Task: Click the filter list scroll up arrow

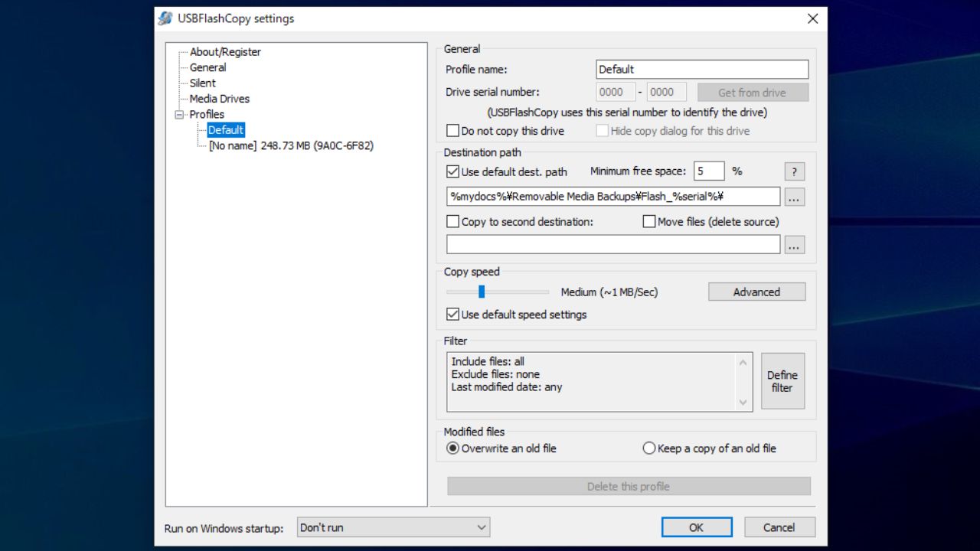Action: [x=743, y=362]
